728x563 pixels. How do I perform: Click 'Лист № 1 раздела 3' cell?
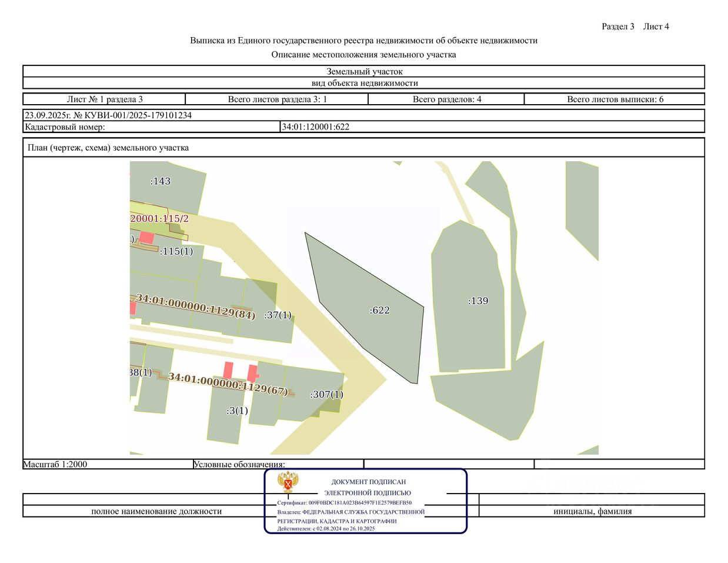[105, 99]
